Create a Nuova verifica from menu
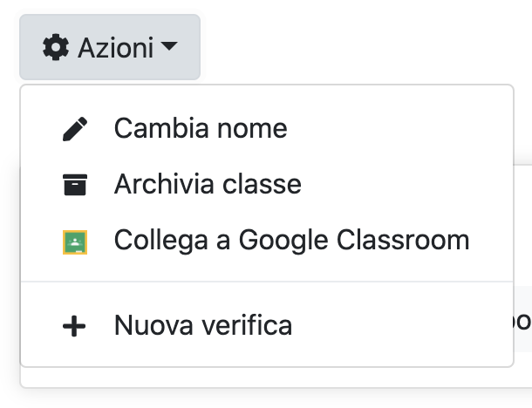 (267, 325)
